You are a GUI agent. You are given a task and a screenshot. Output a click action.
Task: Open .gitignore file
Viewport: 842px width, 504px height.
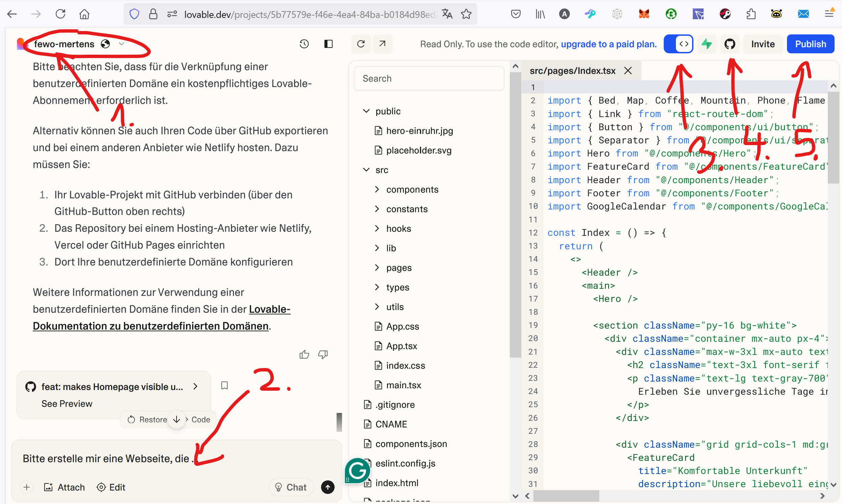pyautogui.click(x=389, y=405)
